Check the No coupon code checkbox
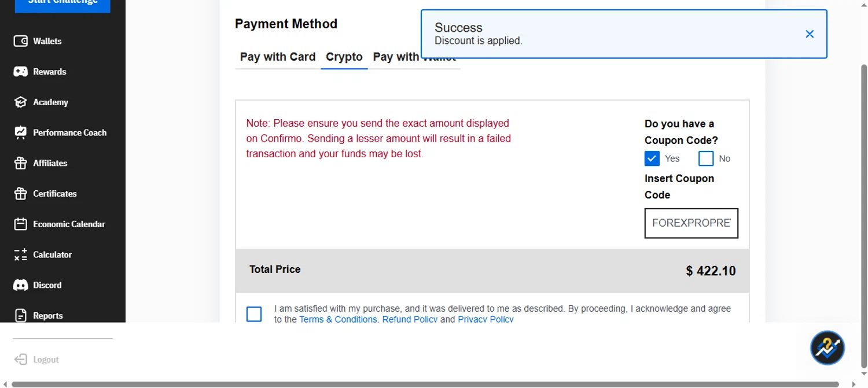 [706, 158]
